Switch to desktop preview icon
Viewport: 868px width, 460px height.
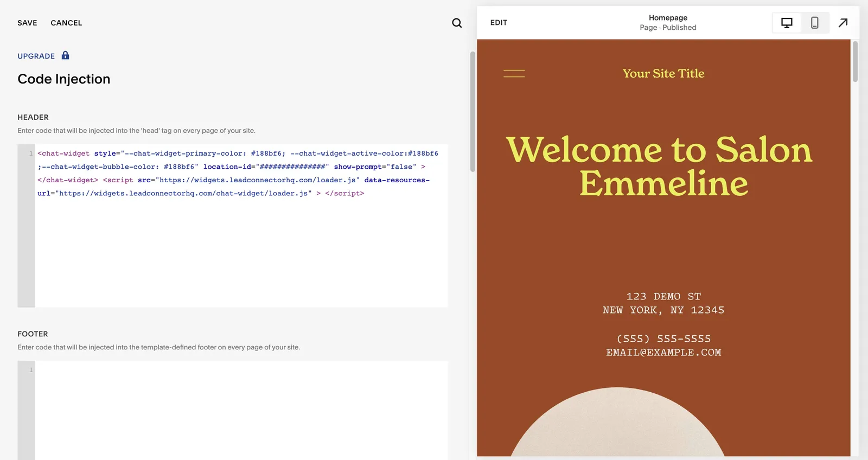pyautogui.click(x=787, y=23)
